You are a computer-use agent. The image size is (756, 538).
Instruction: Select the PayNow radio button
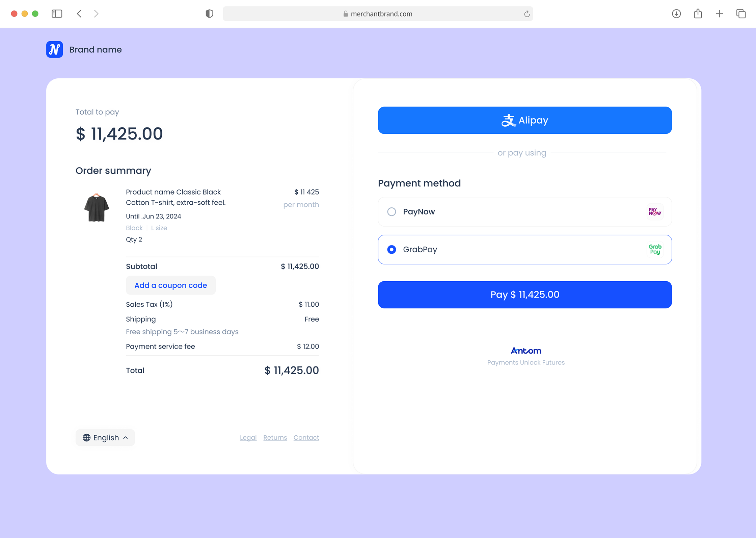click(391, 212)
